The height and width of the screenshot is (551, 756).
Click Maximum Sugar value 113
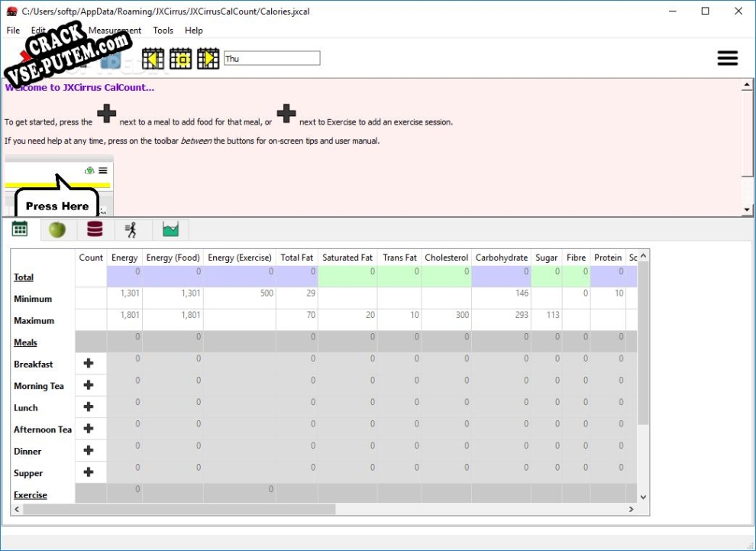[553, 315]
